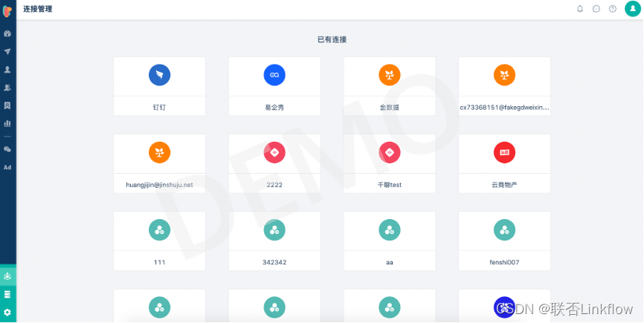The width and height of the screenshot is (644, 323).
Task: Open the bar chart analytics icon
Action: (7, 123)
